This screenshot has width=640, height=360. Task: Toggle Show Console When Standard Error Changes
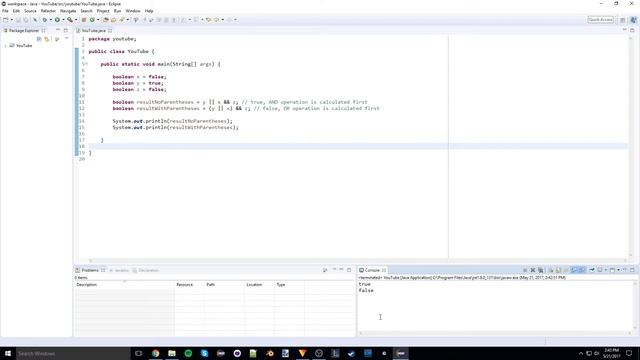point(582,270)
